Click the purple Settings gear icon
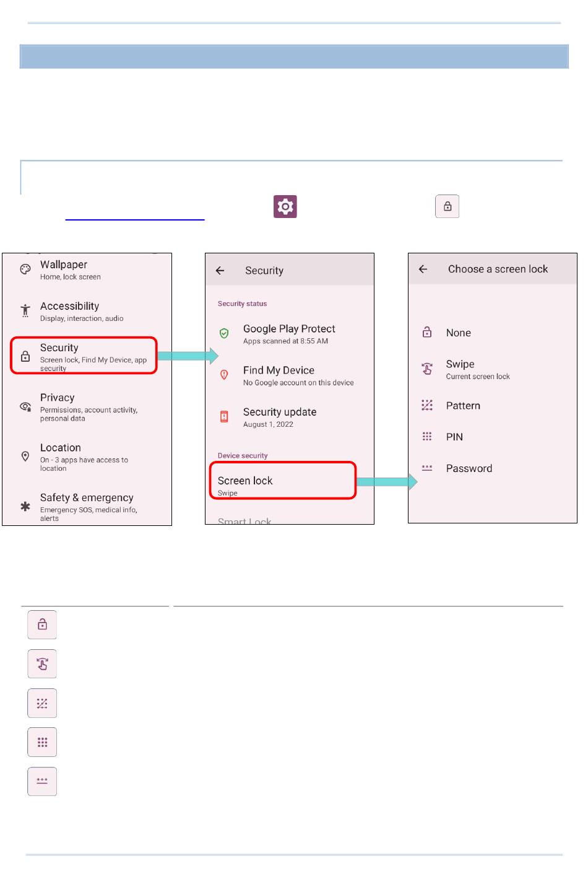 285,207
